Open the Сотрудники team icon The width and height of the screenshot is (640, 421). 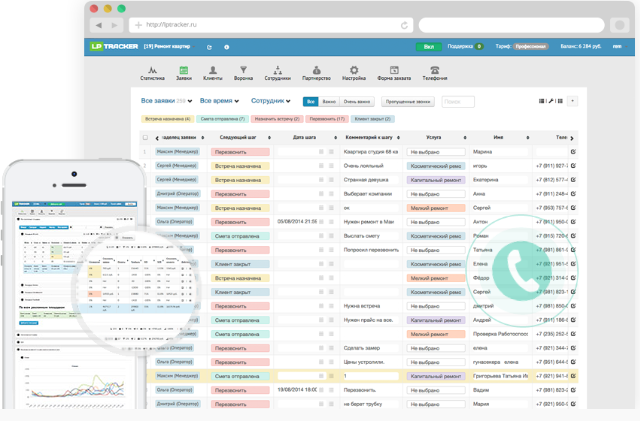[x=278, y=70]
